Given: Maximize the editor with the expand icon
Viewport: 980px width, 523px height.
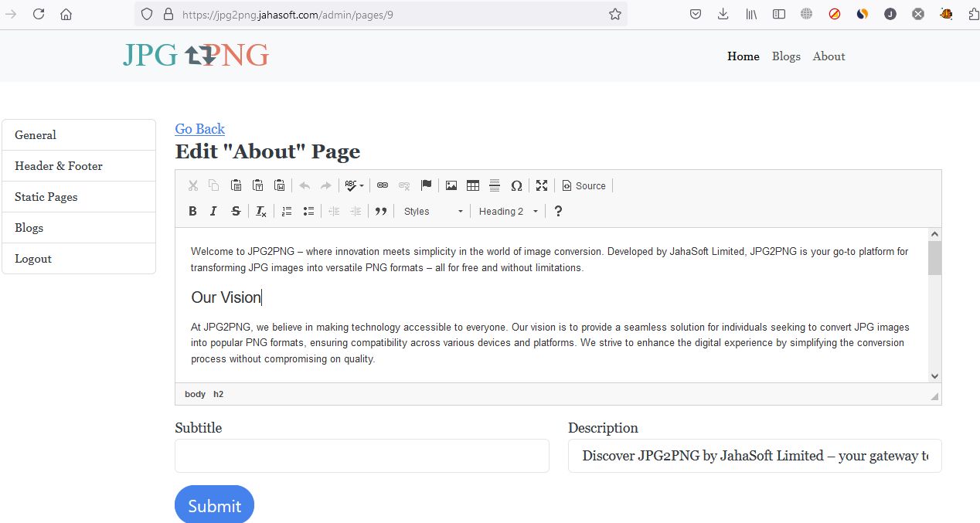Looking at the screenshot, I should coord(542,185).
